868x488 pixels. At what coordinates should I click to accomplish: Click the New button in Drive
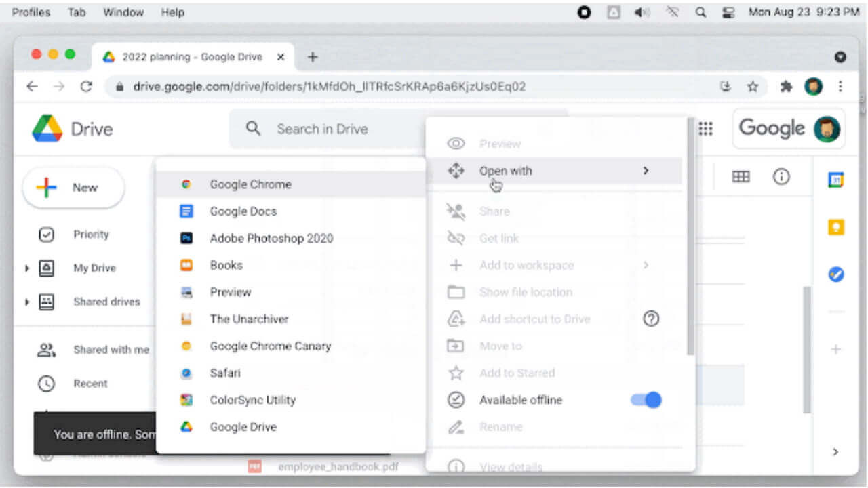pos(73,187)
